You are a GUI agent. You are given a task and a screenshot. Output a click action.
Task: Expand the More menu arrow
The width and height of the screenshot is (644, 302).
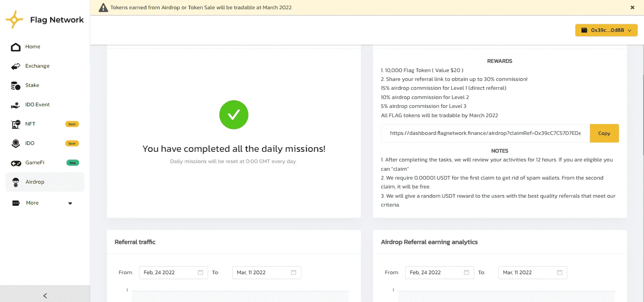point(70,203)
